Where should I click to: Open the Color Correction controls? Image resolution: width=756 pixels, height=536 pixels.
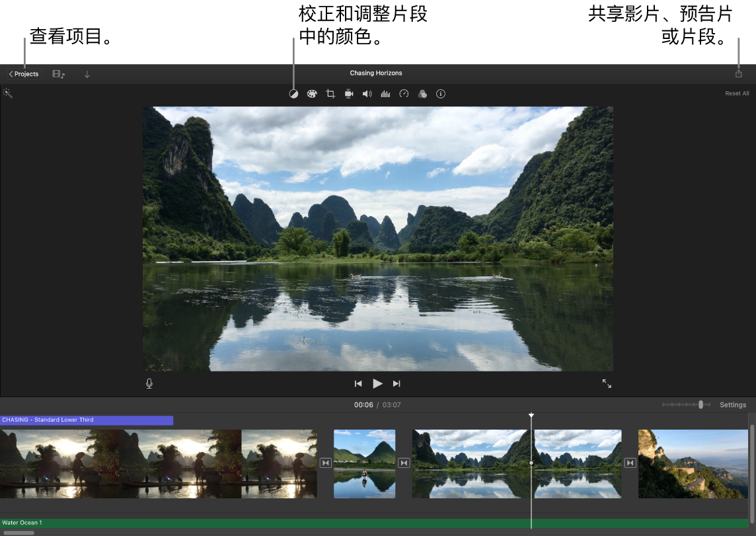click(x=313, y=93)
